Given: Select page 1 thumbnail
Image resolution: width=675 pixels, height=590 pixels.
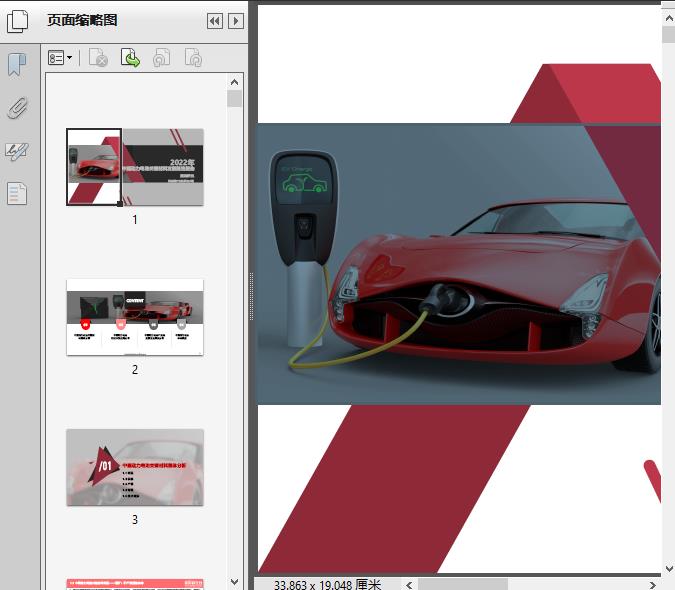Looking at the screenshot, I should 135,167.
